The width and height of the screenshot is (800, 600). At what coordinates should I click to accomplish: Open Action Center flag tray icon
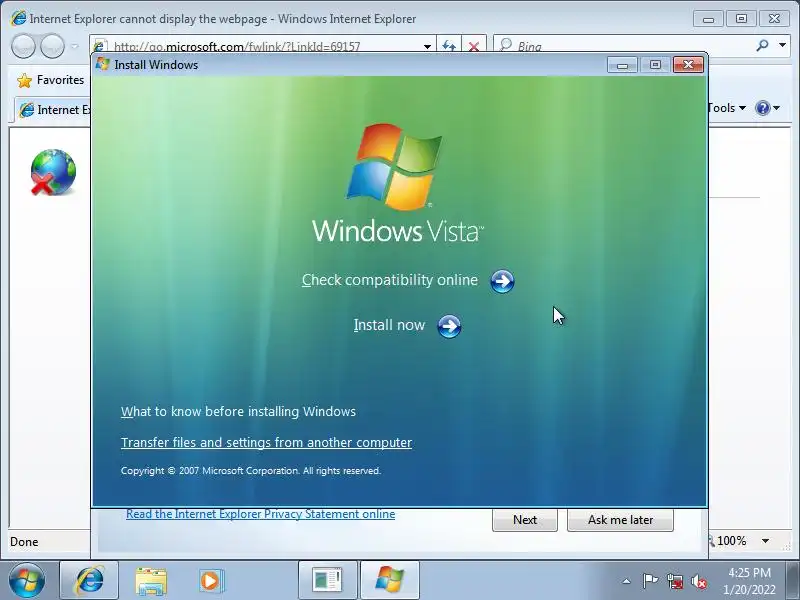650,581
